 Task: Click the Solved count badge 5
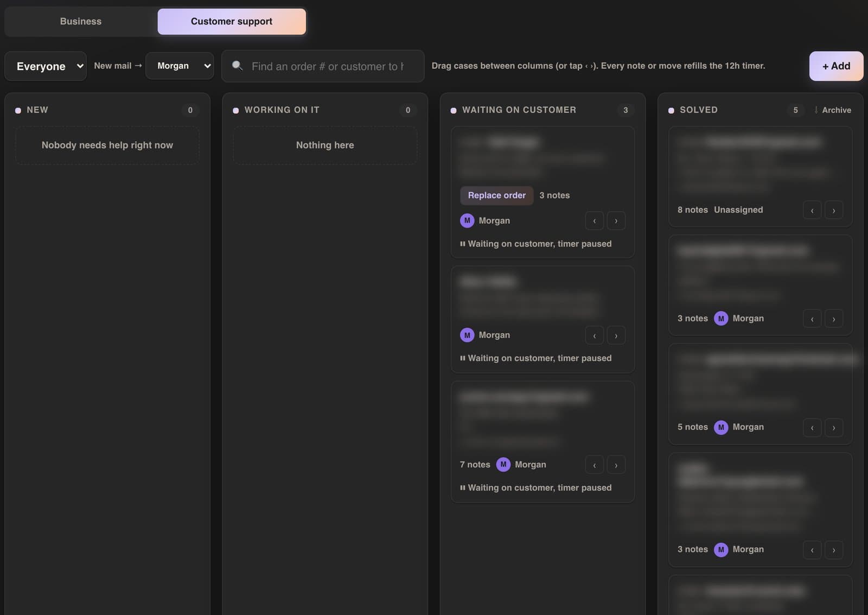pos(796,110)
